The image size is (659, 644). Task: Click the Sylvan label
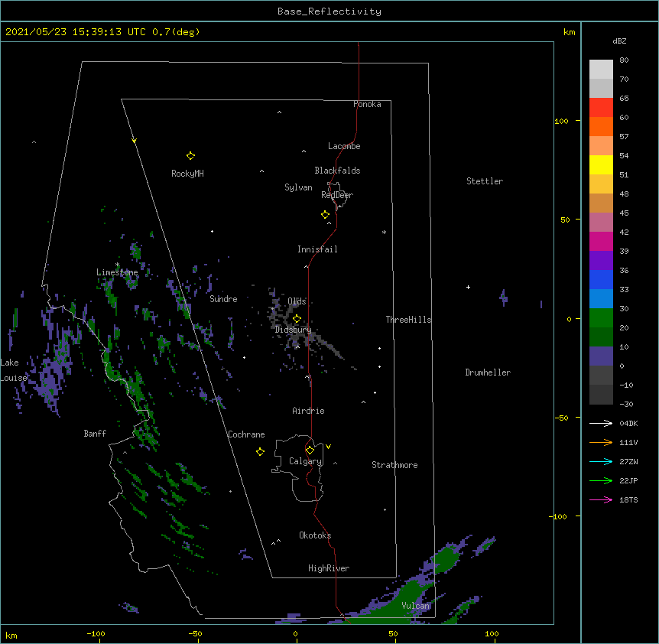click(x=298, y=187)
